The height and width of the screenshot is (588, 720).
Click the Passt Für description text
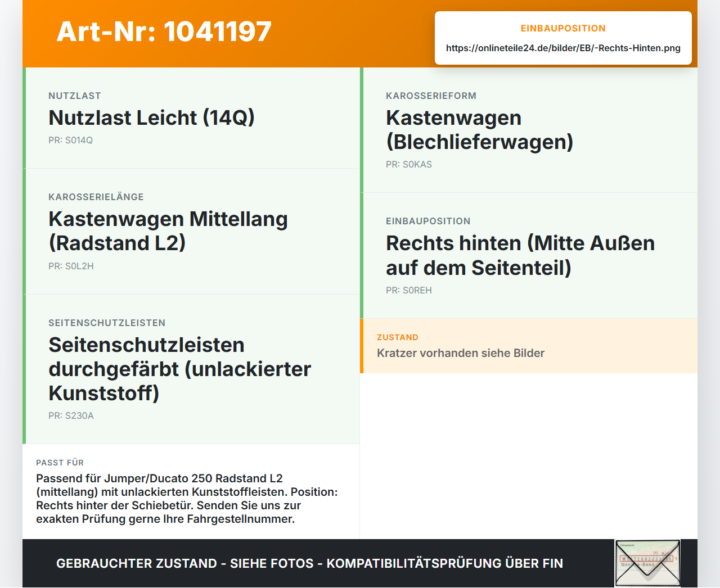click(187, 499)
